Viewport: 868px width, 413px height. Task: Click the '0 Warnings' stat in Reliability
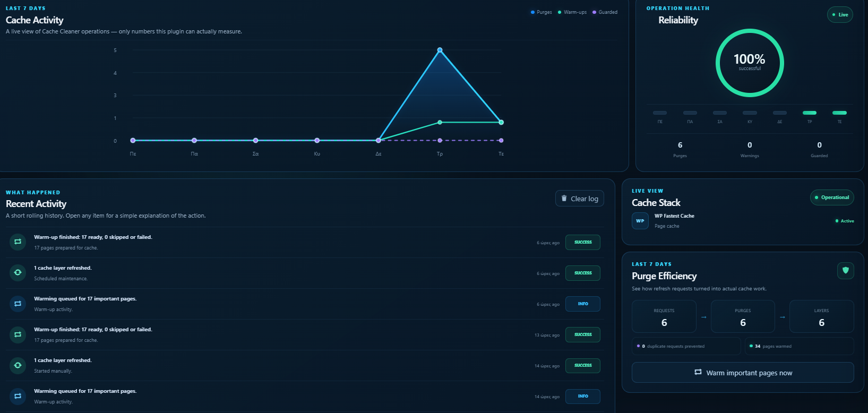[x=750, y=149]
